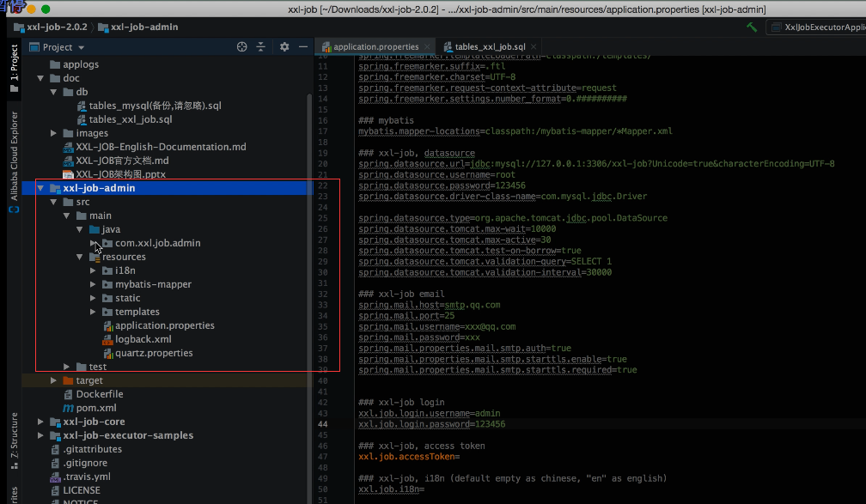The image size is (866, 504).
Task: Close the application.properties tab
Action: pyautogui.click(x=428, y=47)
